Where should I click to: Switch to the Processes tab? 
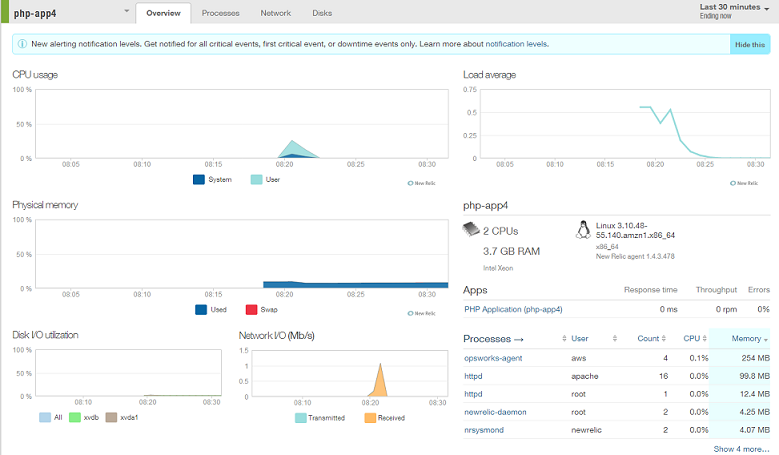click(x=220, y=13)
